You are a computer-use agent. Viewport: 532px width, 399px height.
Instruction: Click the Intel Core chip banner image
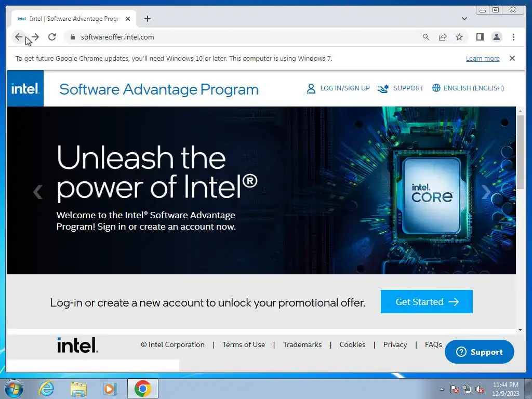[x=432, y=195]
